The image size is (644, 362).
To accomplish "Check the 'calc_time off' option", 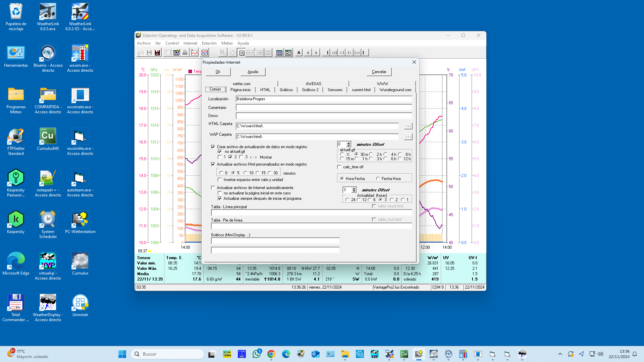I will click(339, 167).
